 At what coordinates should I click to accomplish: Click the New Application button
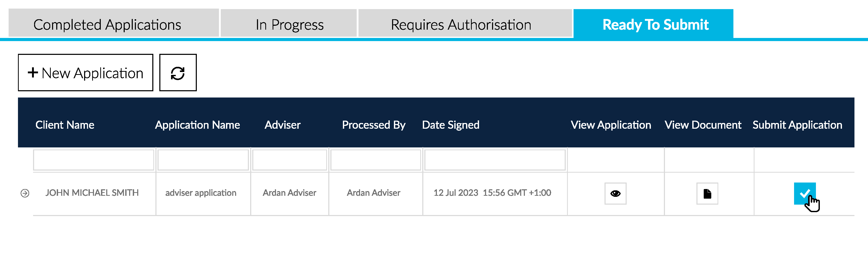tap(86, 73)
